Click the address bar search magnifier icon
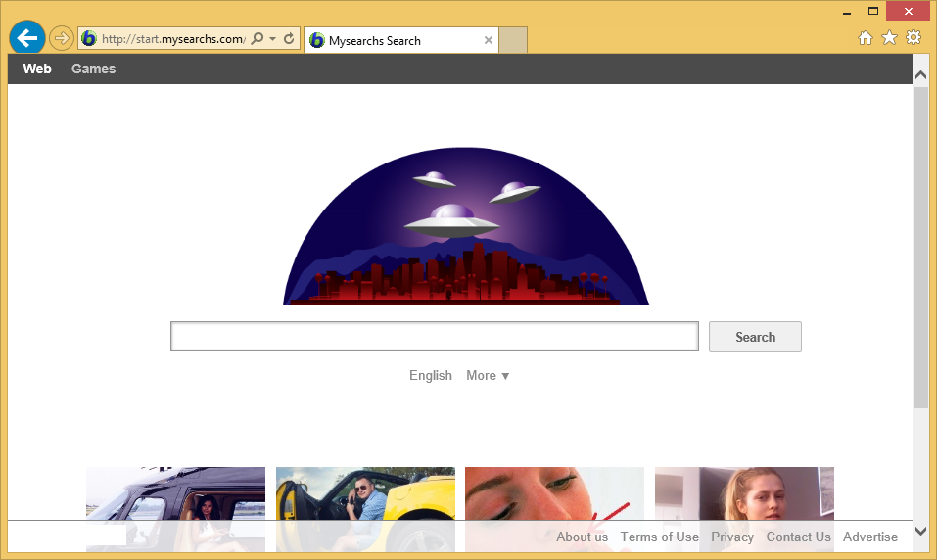937x560 pixels. (258, 39)
